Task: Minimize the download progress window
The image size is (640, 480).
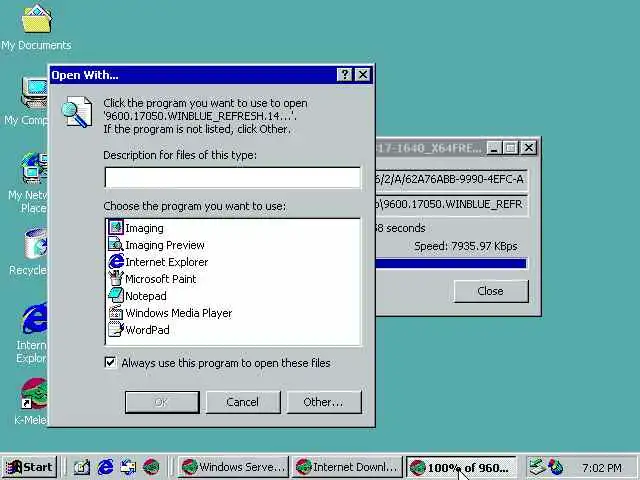Action: pos(494,147)
